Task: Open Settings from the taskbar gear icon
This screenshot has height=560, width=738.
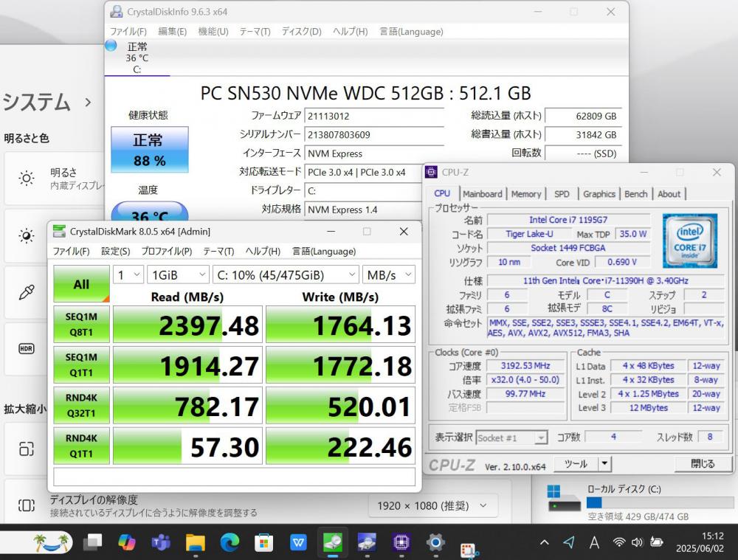Action: (x=436, y=542)
